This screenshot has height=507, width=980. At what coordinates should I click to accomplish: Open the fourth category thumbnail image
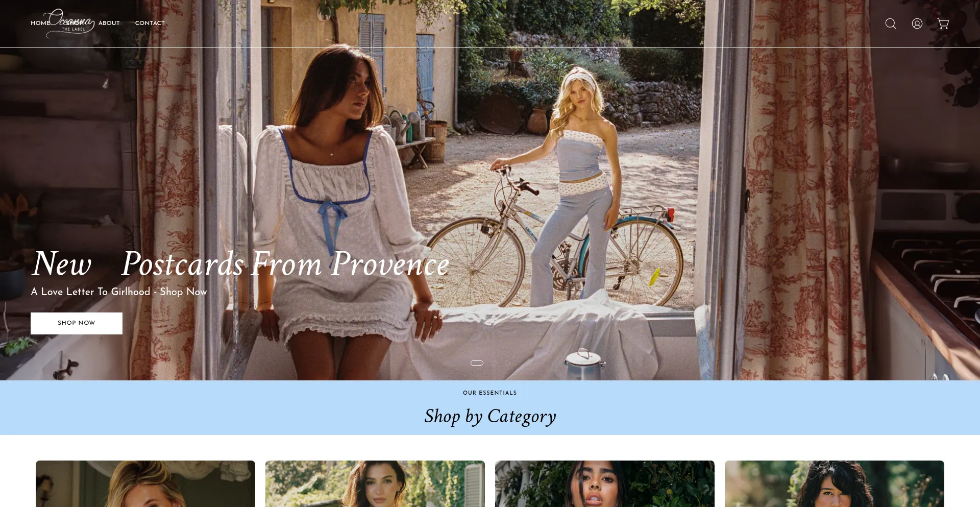point(835,484)
